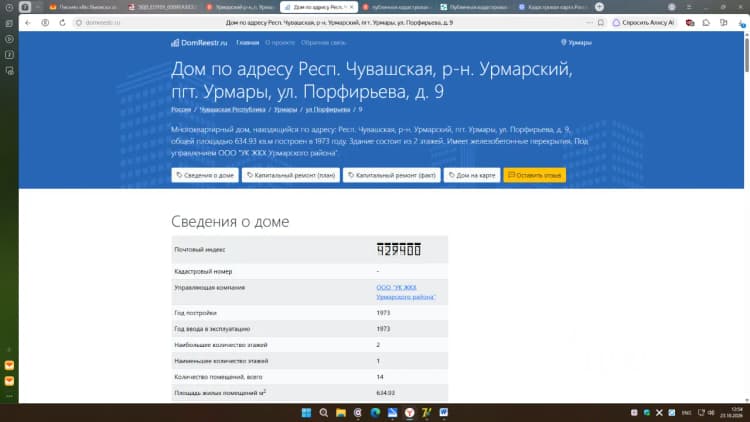Switch to the Урмарский р-н tab
The image size is (750, 422).
239,7
